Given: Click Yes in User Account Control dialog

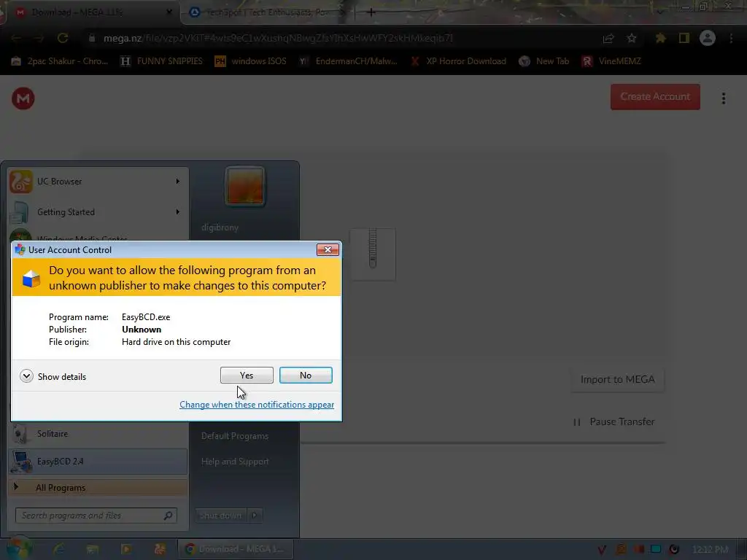Looking at the screenshot, I should click(247, 376).
